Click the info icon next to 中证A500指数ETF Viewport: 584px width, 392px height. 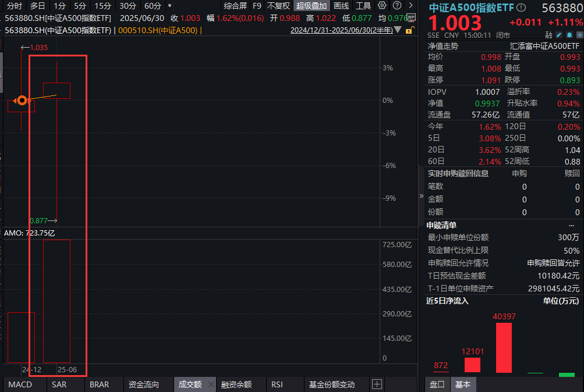tap(521, 8)
